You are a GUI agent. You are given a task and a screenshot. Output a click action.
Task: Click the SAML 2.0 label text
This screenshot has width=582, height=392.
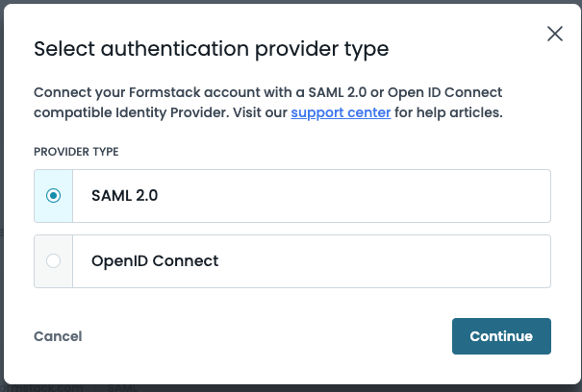[x=124, y=195]
